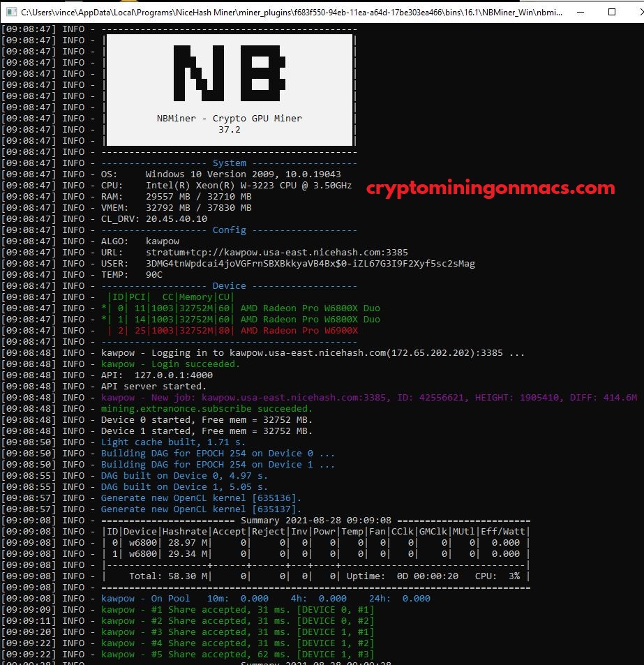This screenshot has width=644, height=665.
Task: Click the purple 'New job' line
Action: click(369, 397)
